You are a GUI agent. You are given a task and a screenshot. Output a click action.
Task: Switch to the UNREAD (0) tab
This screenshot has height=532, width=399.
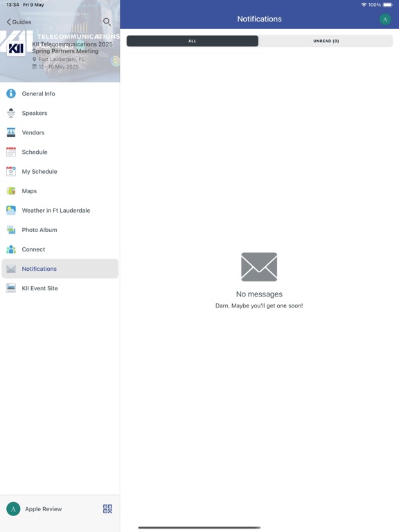coord(326,41)
